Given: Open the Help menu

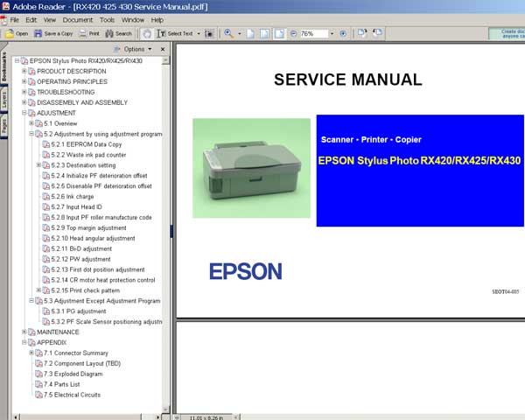Looking at the screenshot, I should tap(157, 20).
